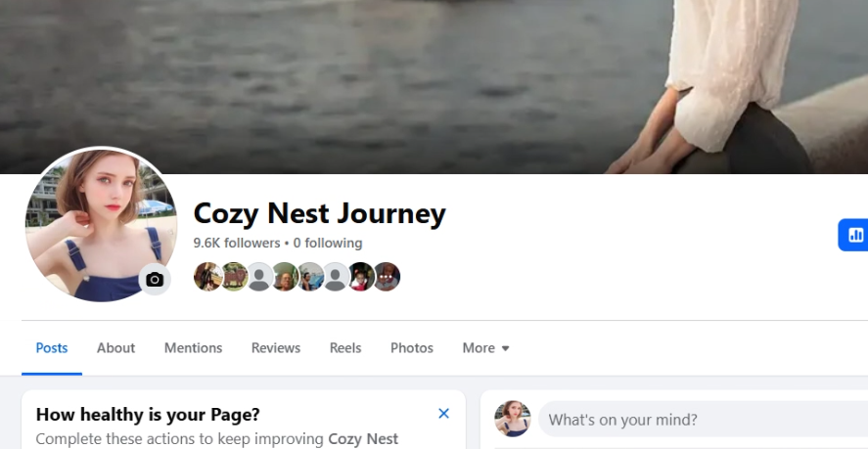Viewport: 868px width, 449px height.
Task: Expand the More tab dropdown
Action: point(486,348)
